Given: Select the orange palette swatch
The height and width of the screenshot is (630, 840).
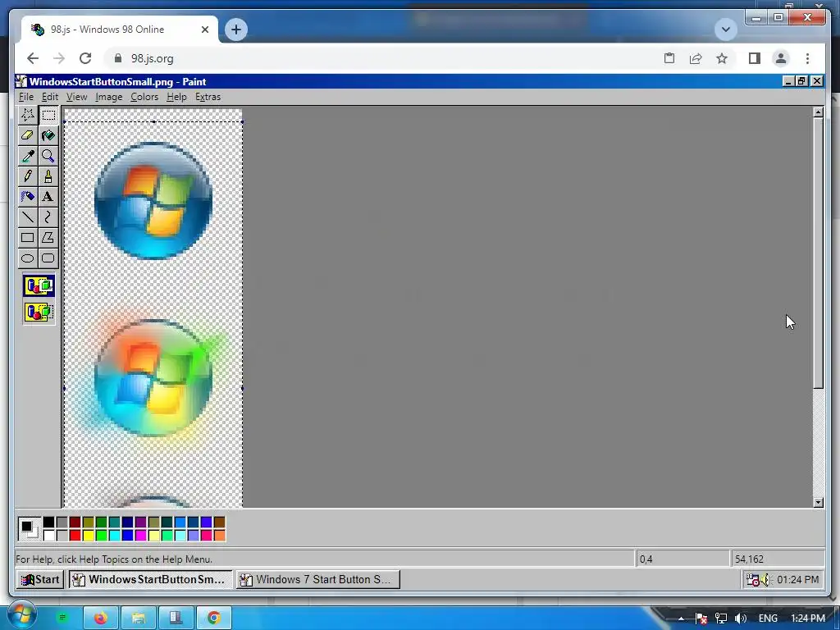Looking at the screenshot, I should click(x=219, y=535).
